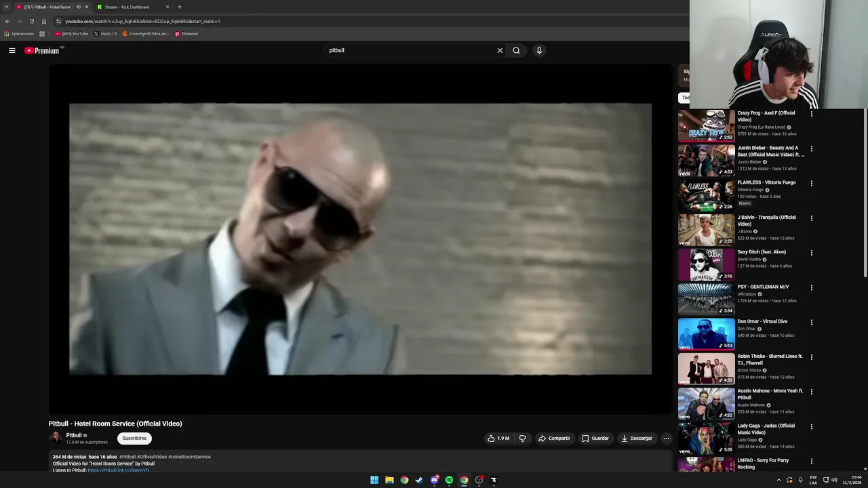Like the video showing 1.9 M
Screen dimensions: 868x488
498,439
